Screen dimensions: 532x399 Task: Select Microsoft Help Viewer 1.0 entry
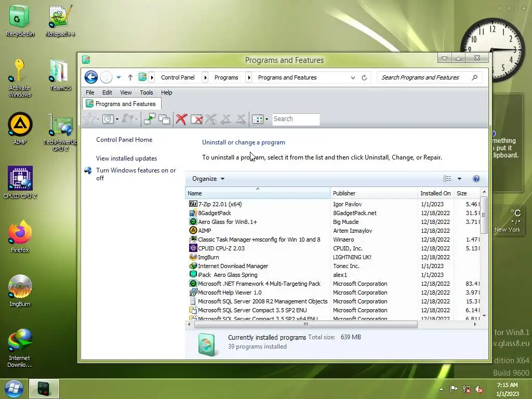tap(230, 292)
